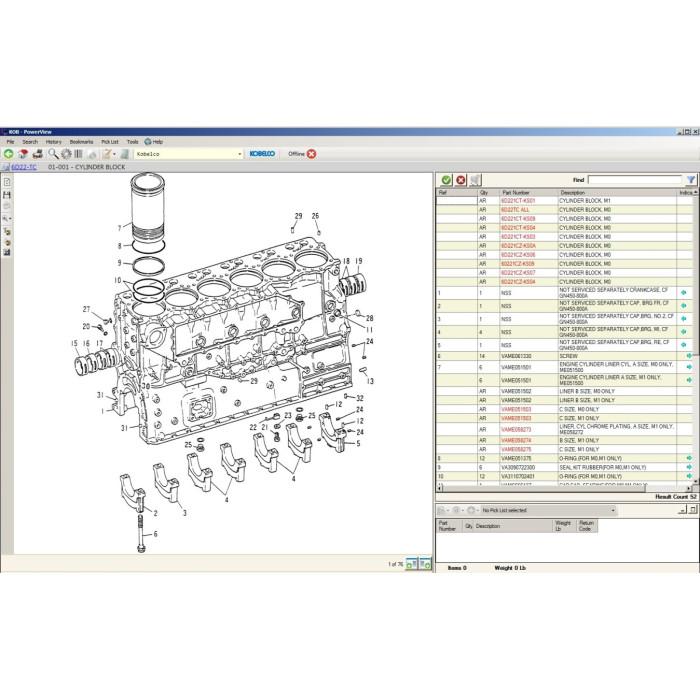Click the minimize pick list panel icon
Screen dimensions: 700x700
682,510
